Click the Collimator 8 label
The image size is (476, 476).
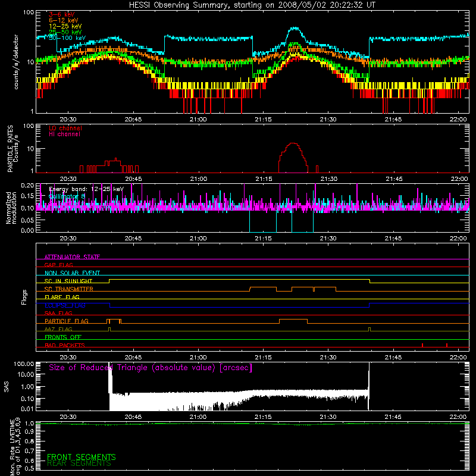(67, 196)
